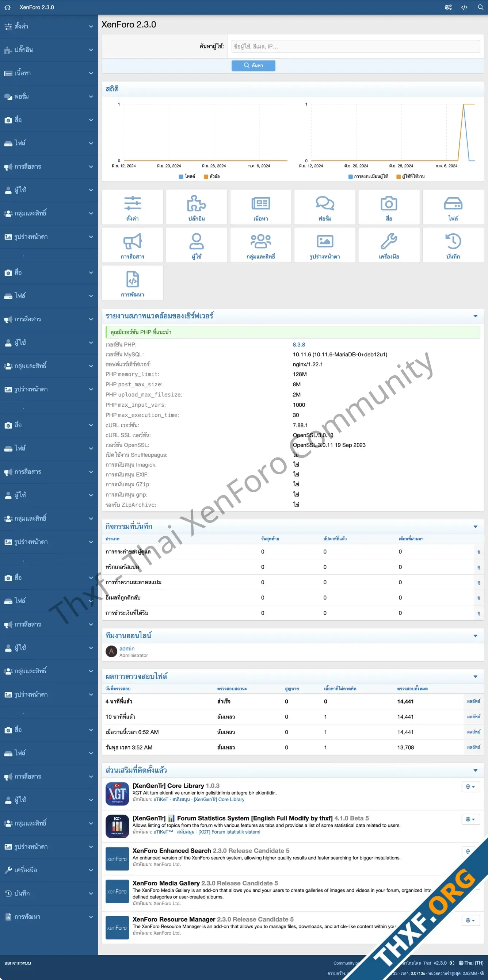The width and height of the screenshot is (488, 980).
Task: Click the [XenGenTr] Core Library add-on icon
Action: pyautogui.click(x=117, y=793)
